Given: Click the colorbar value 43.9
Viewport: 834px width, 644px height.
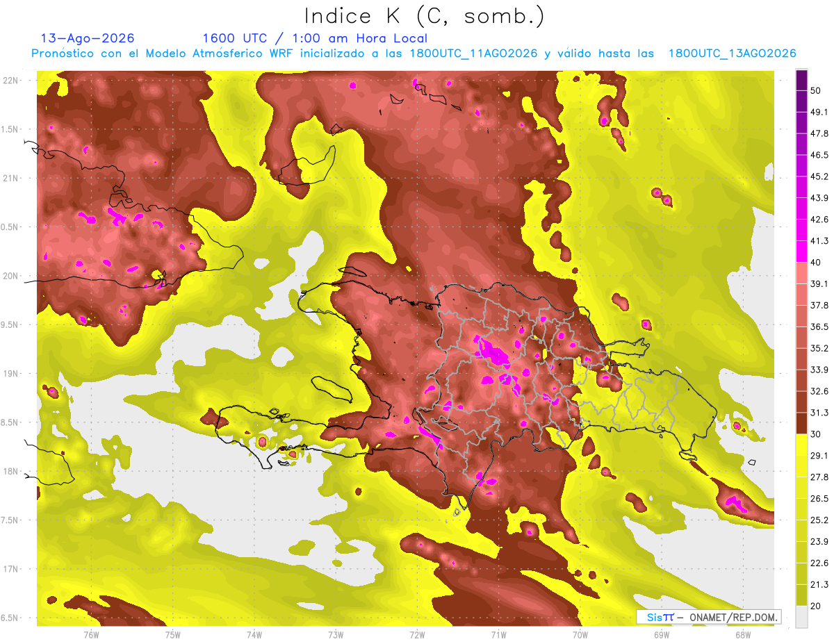Looking at the screenshot, I should 819,198.
